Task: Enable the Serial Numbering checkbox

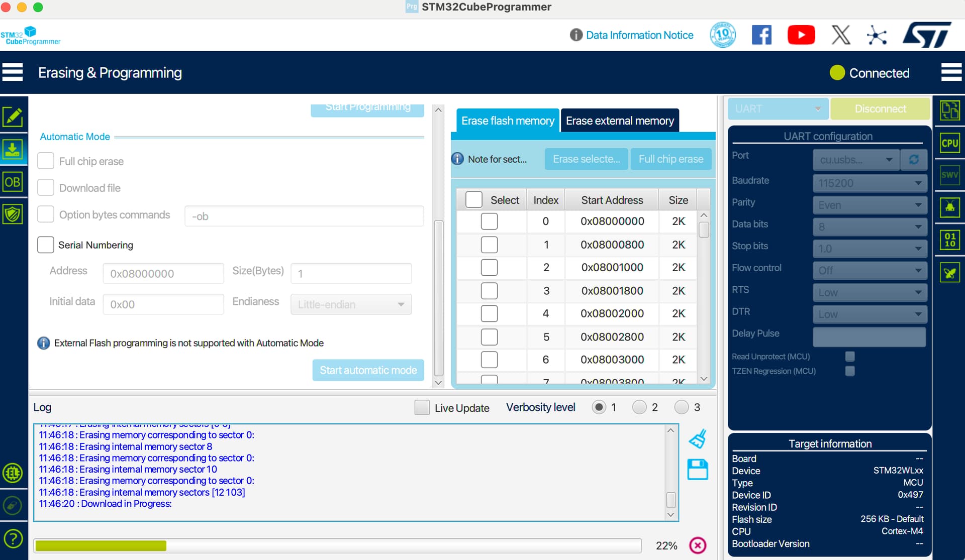Action: [x=46, y=245]
